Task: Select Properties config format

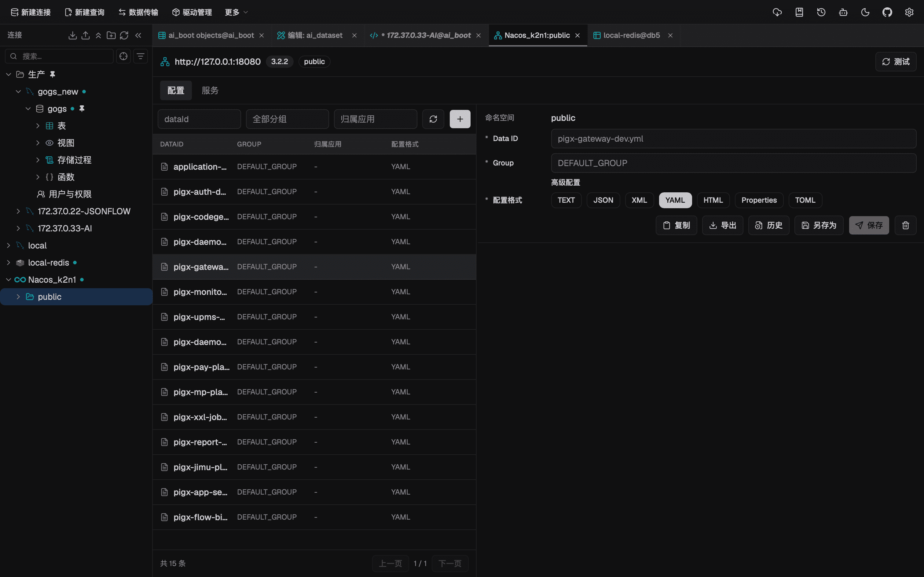Action: (x=759, y=200)
